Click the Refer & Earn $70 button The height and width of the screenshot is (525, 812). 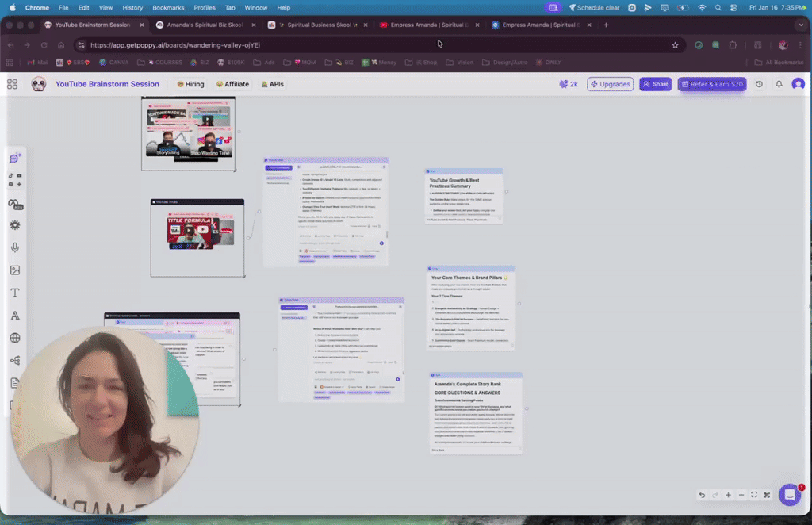[711, 83]
